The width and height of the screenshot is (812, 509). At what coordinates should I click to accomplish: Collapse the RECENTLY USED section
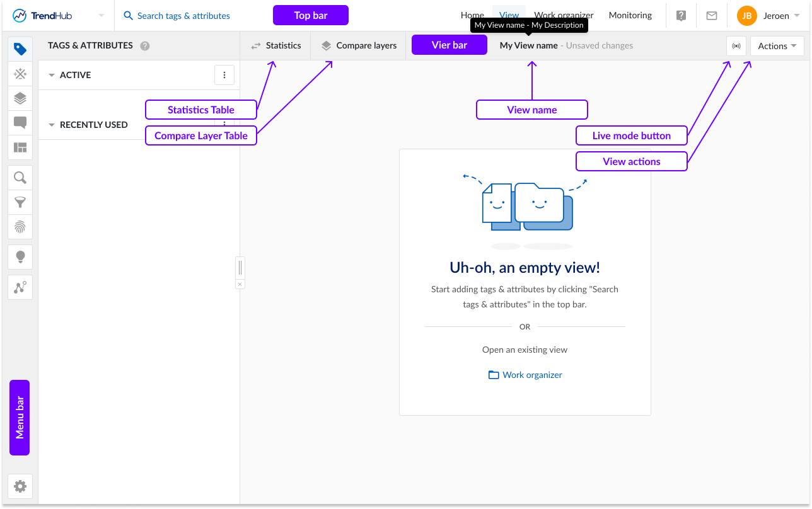point(52,125)
